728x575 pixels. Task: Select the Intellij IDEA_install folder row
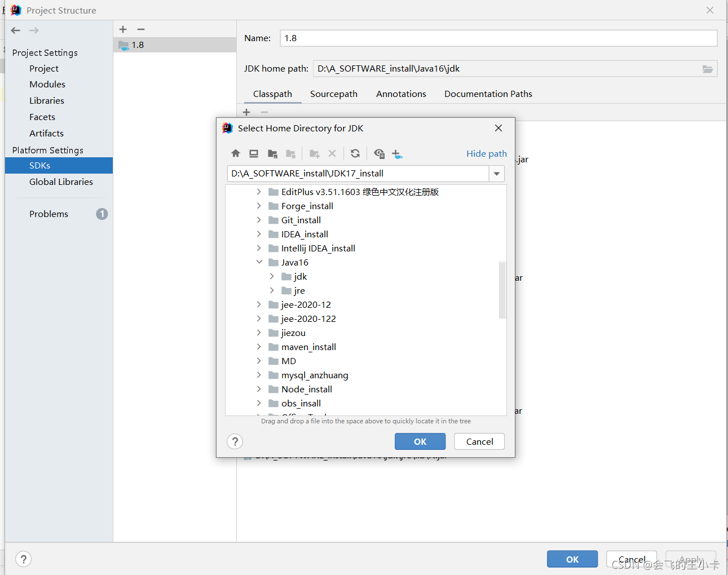pyautogui.click(x=365, y=248)
